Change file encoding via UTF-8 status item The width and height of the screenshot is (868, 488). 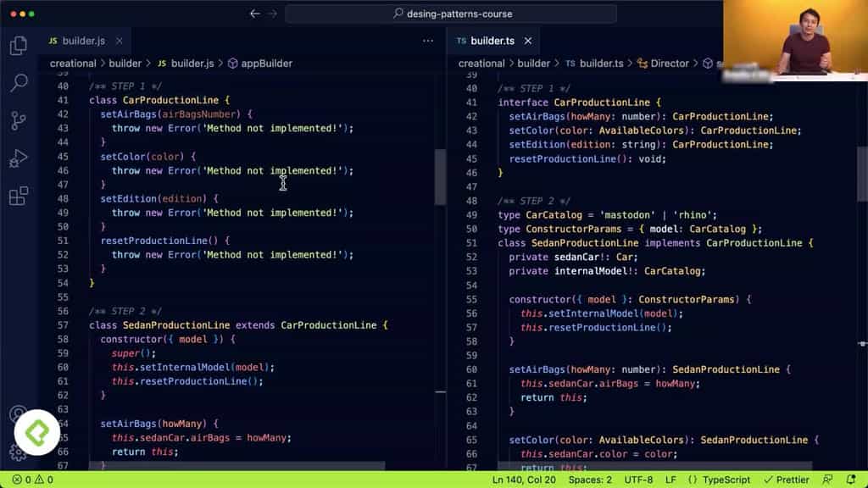tap(637, 479)
